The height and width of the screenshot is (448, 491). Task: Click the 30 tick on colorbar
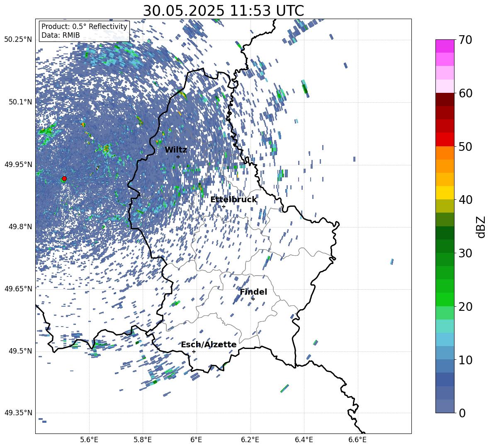click(x=466, y=253)
